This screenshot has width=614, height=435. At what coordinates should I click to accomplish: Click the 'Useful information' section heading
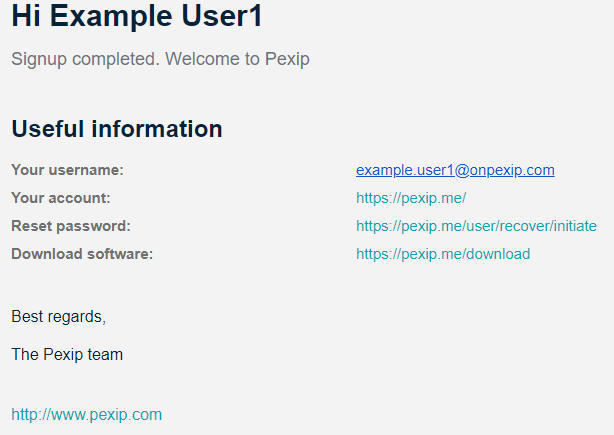116,129
